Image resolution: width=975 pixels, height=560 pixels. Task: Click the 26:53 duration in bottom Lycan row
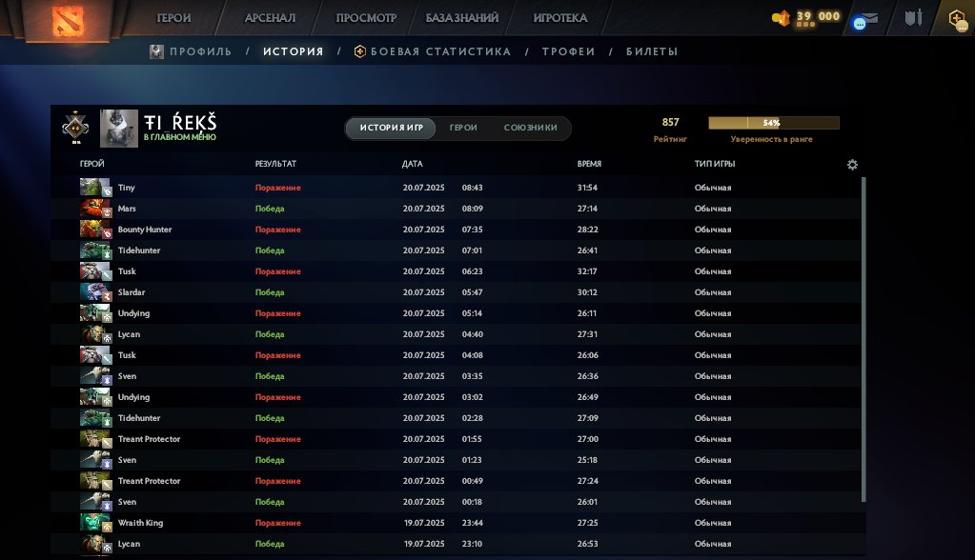pos(588,544)
